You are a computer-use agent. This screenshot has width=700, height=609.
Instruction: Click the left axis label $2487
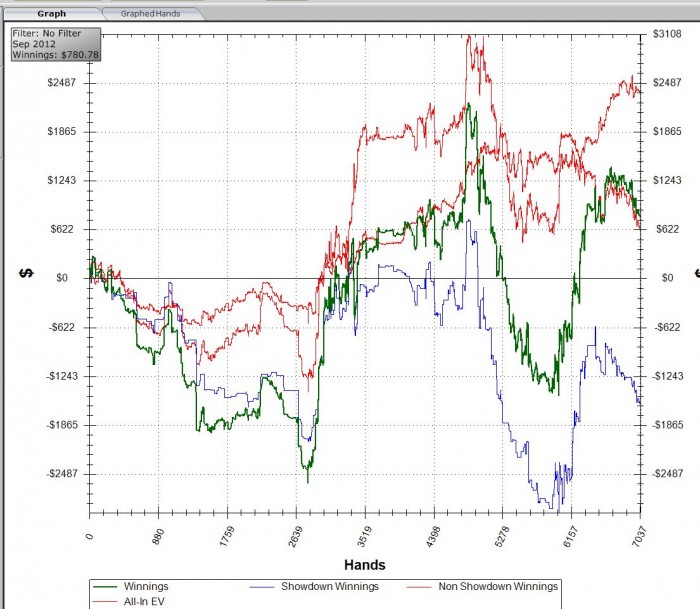click(62, 83)
